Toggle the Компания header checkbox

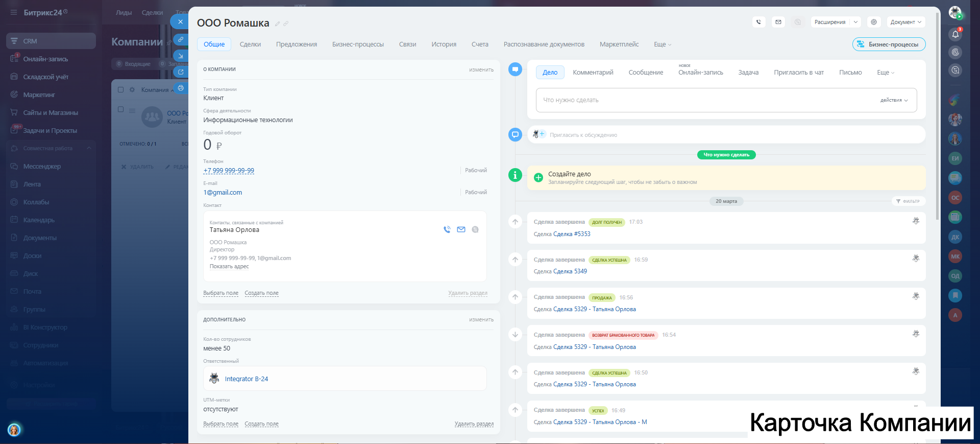pos(121,89)
